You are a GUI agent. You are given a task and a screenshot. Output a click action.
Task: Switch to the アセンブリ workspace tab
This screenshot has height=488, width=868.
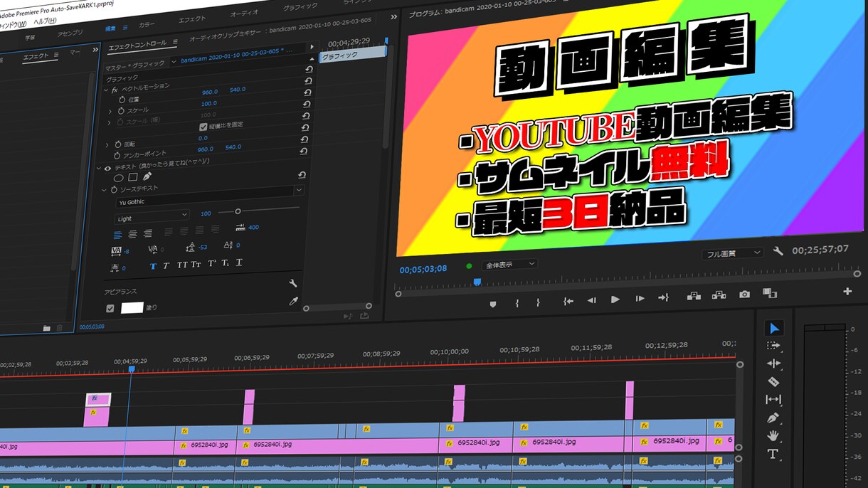tap(70, 33)
